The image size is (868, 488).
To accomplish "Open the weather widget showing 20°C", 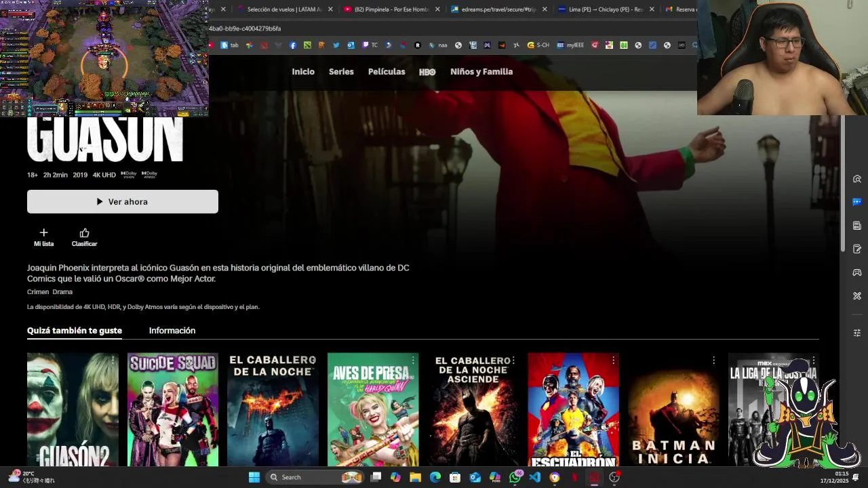I will click(31, 477).
